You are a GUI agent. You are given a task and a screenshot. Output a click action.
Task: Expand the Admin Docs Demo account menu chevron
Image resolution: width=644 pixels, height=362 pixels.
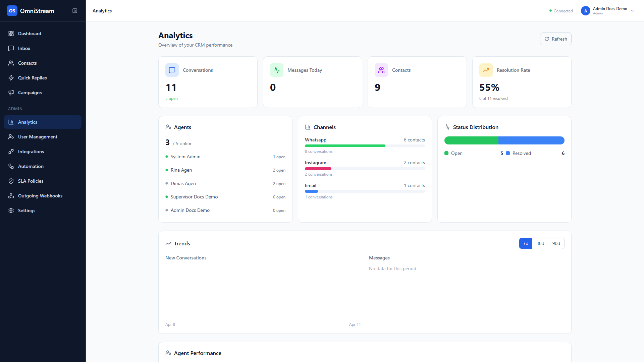pos(632,11)
